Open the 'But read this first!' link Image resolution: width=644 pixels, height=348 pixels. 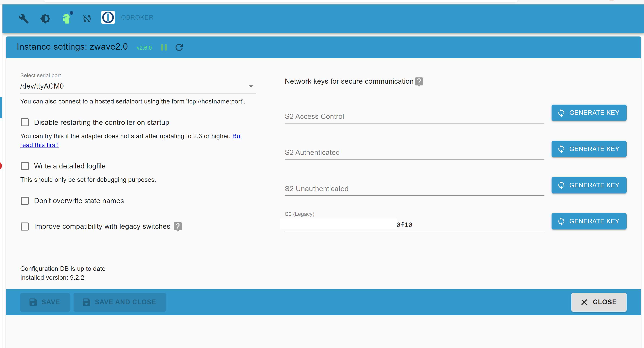(39, 145)
